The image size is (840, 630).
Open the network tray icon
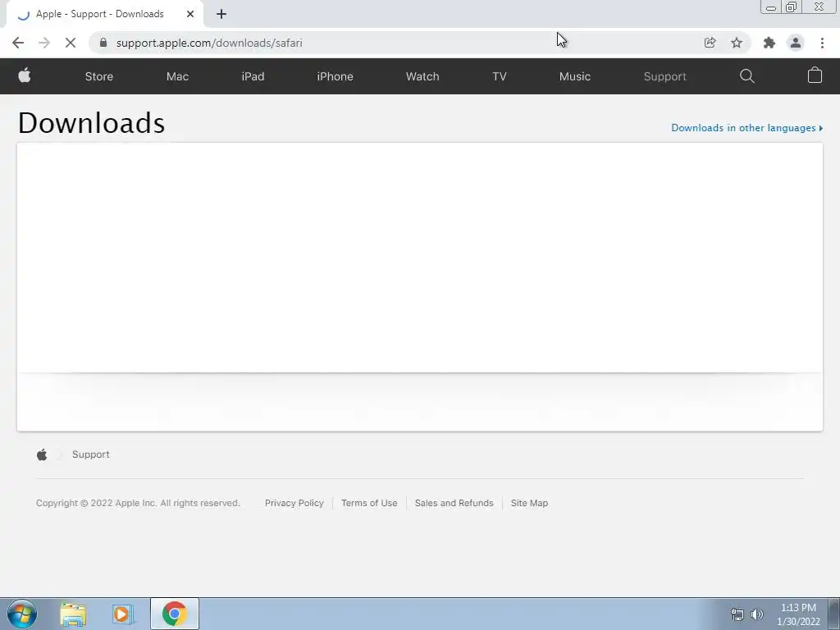point(737,614)
